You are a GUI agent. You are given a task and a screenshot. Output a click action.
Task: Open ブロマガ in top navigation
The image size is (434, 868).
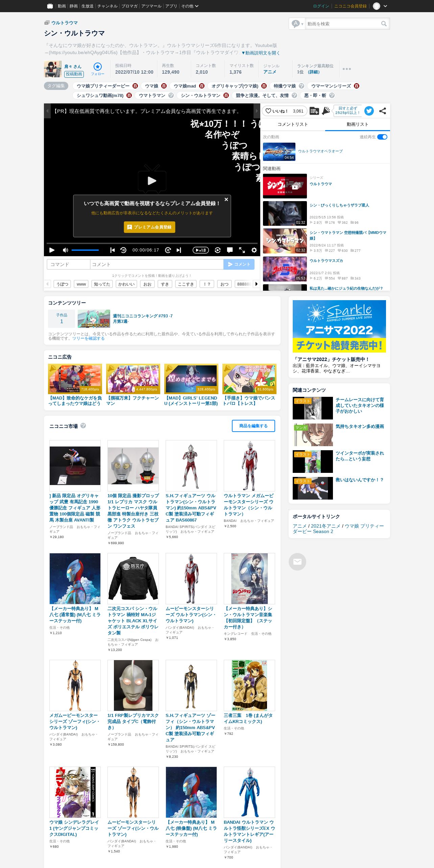pyautogui.click(x=129, y=6)
